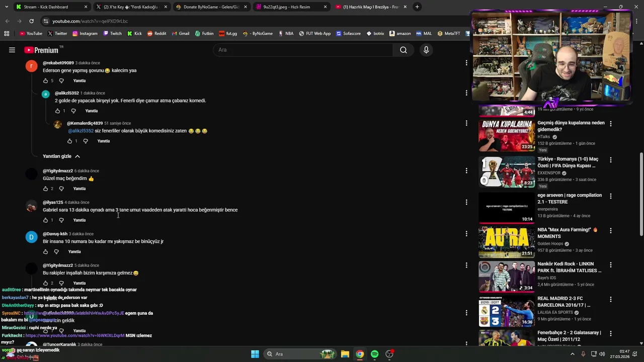Open options menu for @alikzl5352 reply
The height and width of the screenshot is (362, 644).
(x=466, y=93)
